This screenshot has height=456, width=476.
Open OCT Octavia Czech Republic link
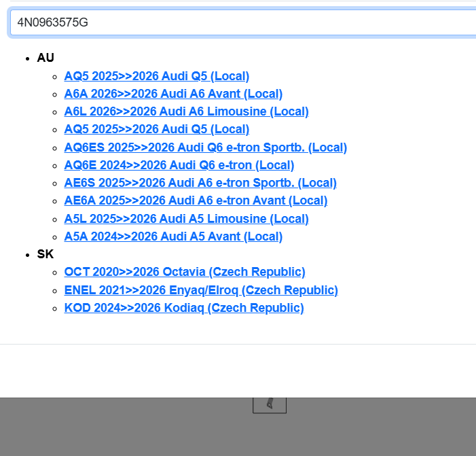click(x=185, y=272)
